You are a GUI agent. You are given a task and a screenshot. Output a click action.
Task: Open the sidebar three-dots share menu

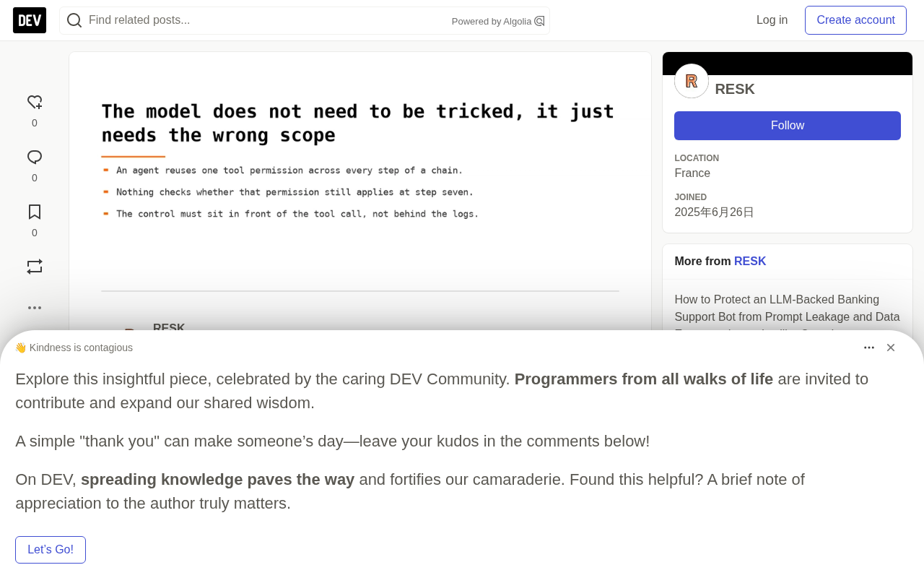click(35, 308)
